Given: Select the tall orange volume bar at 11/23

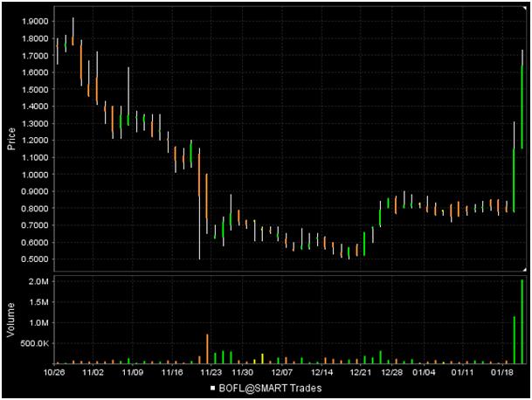Looking at the screenshot, I should pyautogui.click(x=207, y=348).
